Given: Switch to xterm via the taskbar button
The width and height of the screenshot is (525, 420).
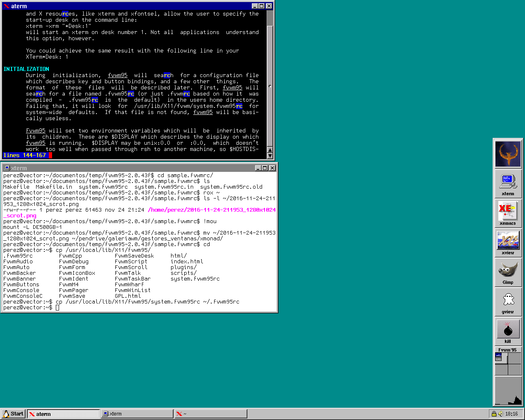Looking at the screenshot, I should 137,414.
